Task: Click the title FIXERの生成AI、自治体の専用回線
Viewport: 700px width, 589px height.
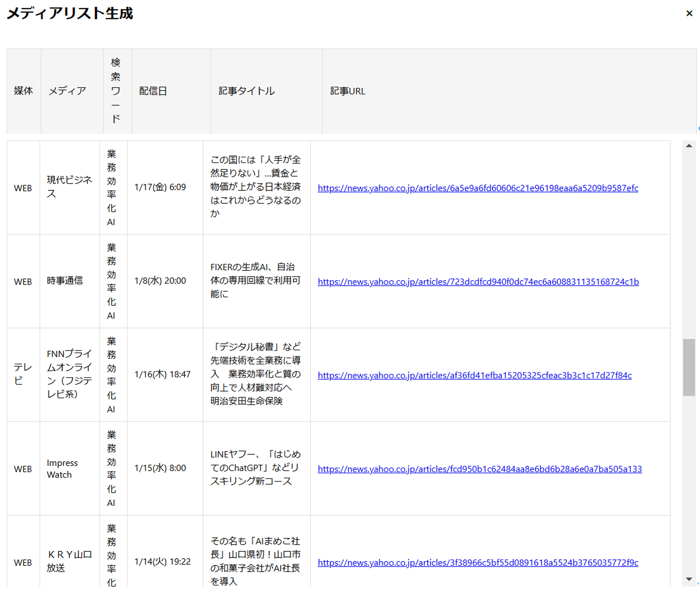Action: click(256, 280)
